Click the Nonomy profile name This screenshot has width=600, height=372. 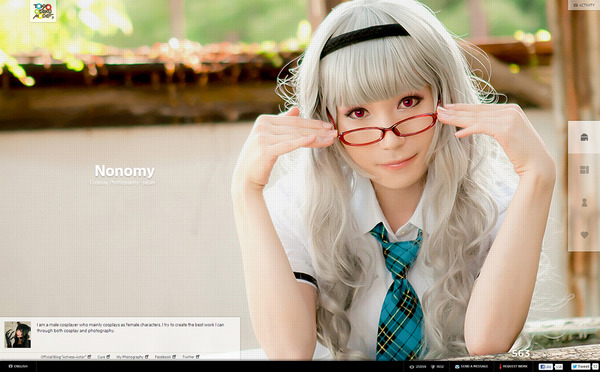coord(125,171)
